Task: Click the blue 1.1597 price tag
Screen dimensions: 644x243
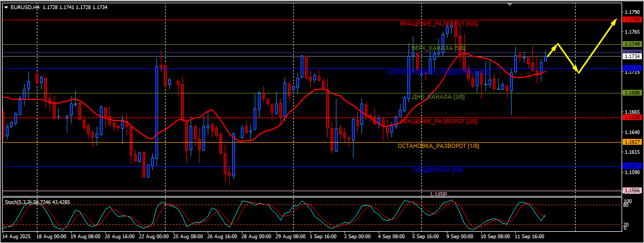Action: [632, 166]
